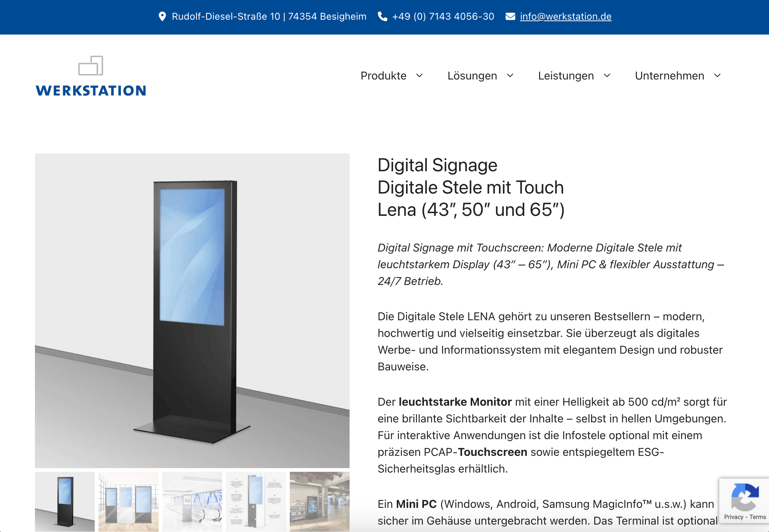769x532 pixels.
Task: Select the technical diagram thumbnail
Action: 256,501
